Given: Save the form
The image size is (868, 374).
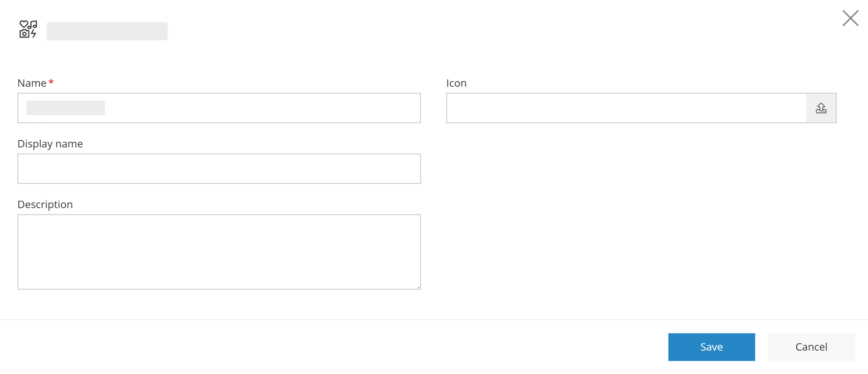Looking at the screenshot, I should (x=711, y=347).
